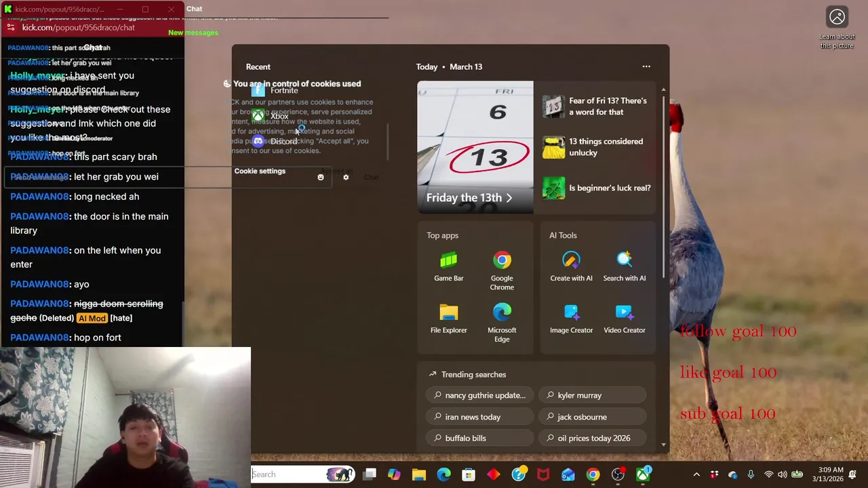Click the AI Mod badge in chat
Screen dimensions: 868x488
coord(92,318)
